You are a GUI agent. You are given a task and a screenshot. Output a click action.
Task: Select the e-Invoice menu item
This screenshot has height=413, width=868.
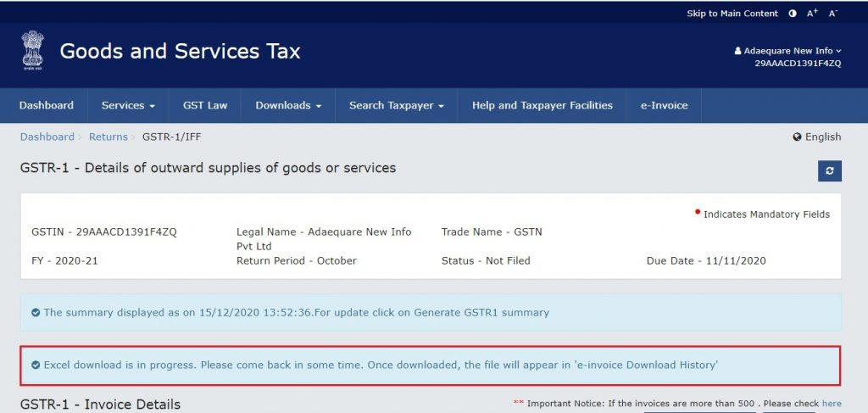click(664, 106)
